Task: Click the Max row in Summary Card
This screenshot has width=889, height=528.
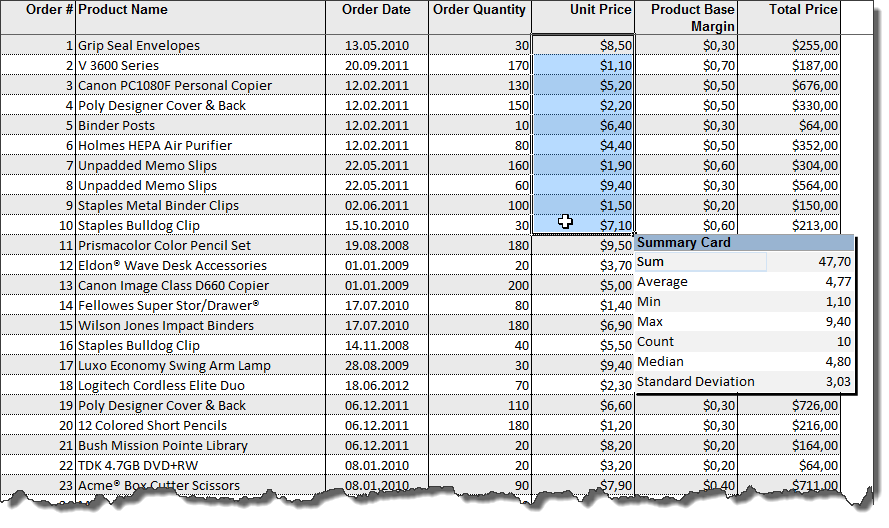Action: (744, 322)
